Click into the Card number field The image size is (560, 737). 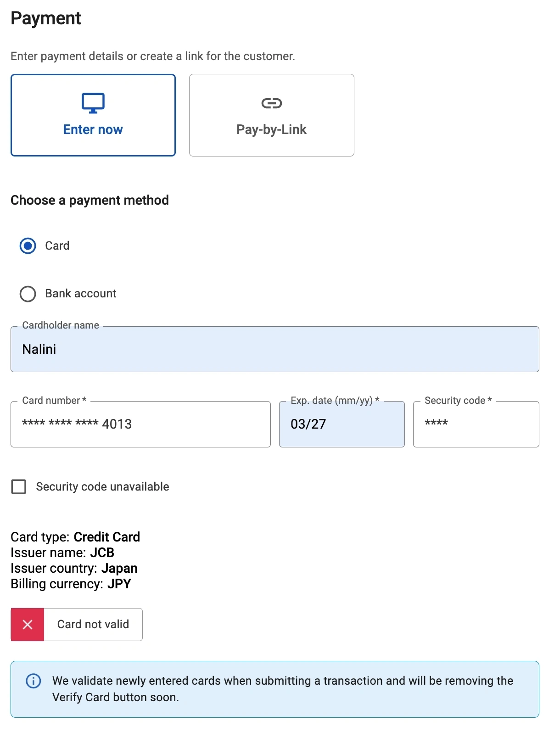(140, 424)
